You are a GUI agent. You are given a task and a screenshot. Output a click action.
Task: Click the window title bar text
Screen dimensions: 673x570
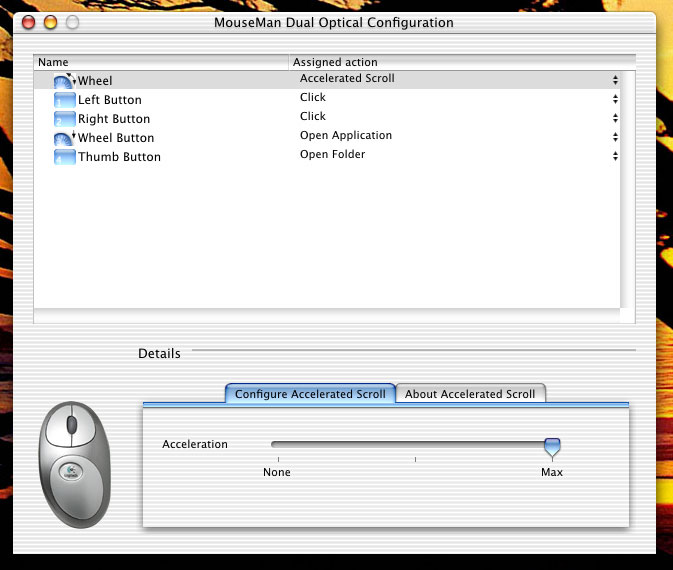[334, 22]
